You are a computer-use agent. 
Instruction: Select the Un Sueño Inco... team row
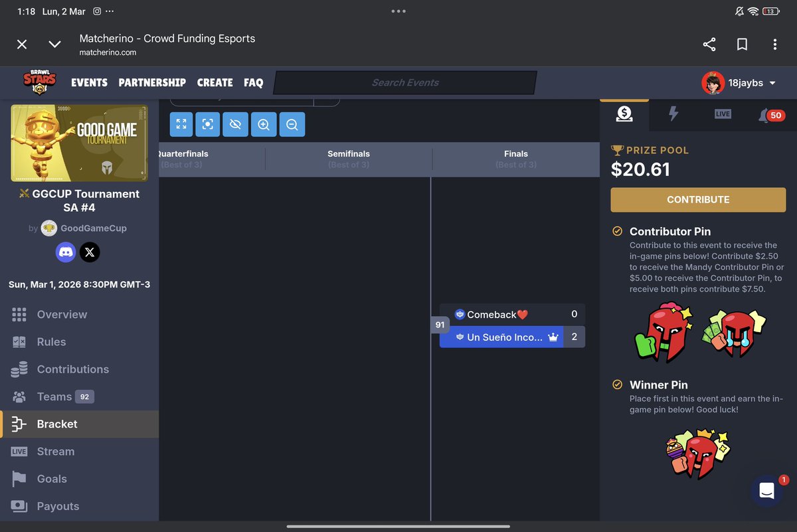(x=512, y=337)
